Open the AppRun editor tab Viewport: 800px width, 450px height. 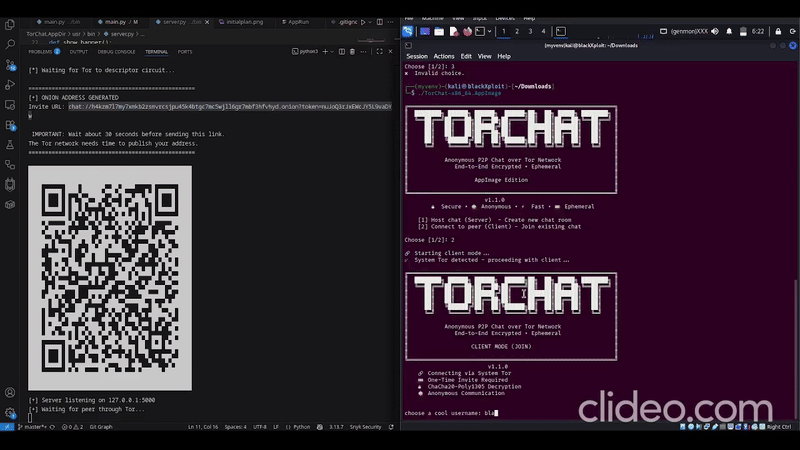pos(296,22)
